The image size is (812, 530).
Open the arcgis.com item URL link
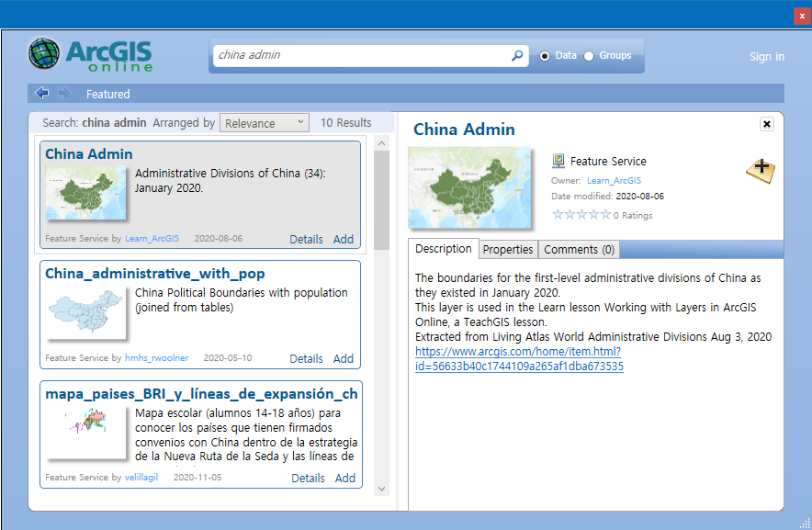click(x=519, y=358)
